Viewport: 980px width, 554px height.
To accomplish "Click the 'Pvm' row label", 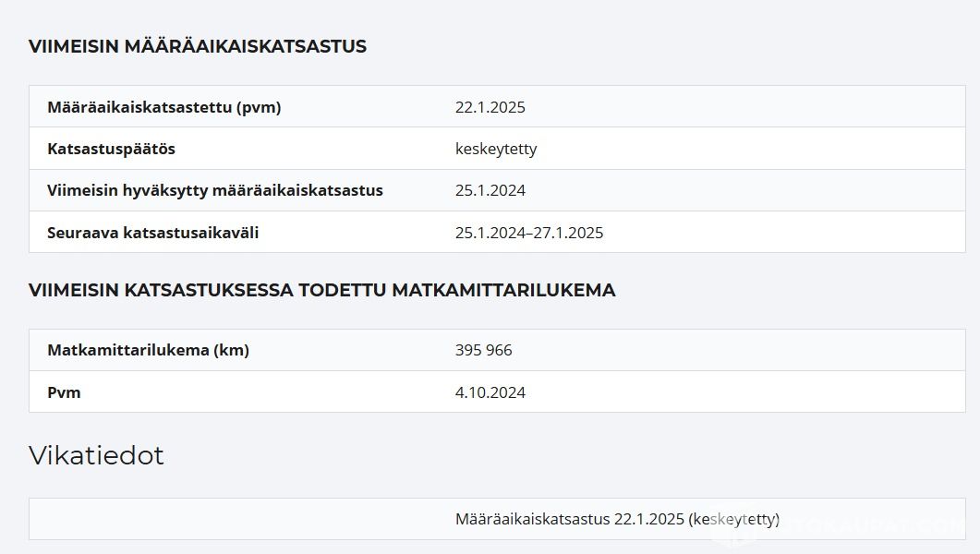I will point(64,392).
